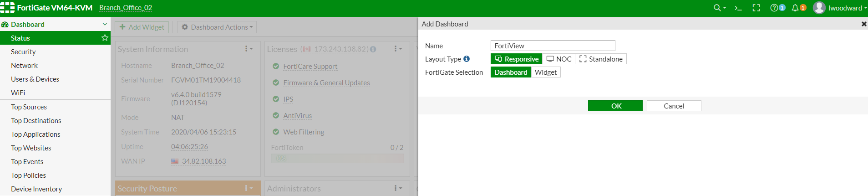This screenshot has height=196, width=868.
Task: Collapse the Dashboard sidebar section
Action: pyautogui.click(x=105, y=24)
